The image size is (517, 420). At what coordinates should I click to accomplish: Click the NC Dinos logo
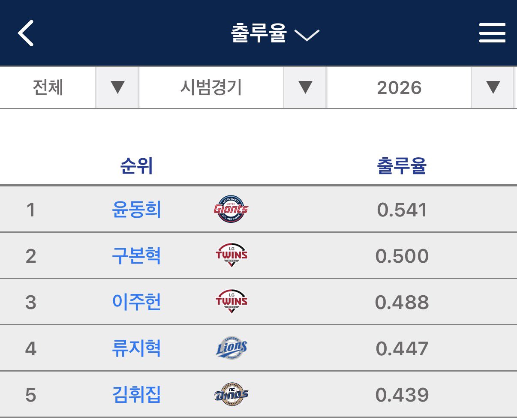click(231, 395)
